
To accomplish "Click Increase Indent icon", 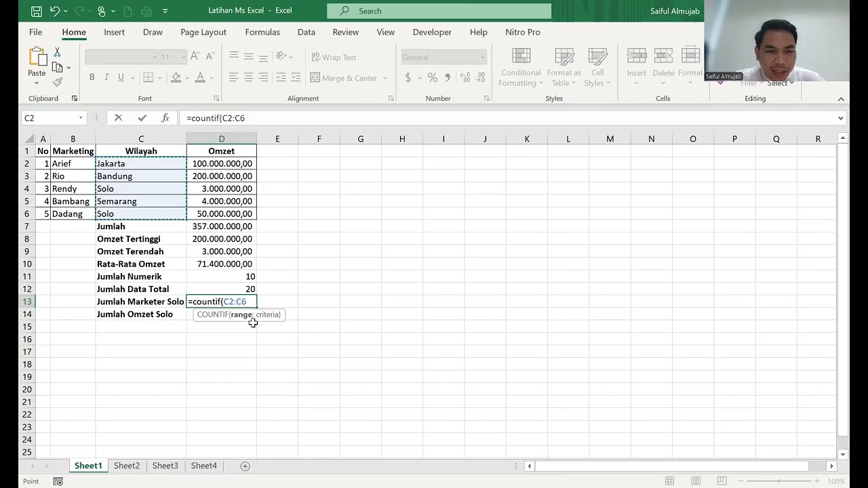I will (x=296, y=77).
